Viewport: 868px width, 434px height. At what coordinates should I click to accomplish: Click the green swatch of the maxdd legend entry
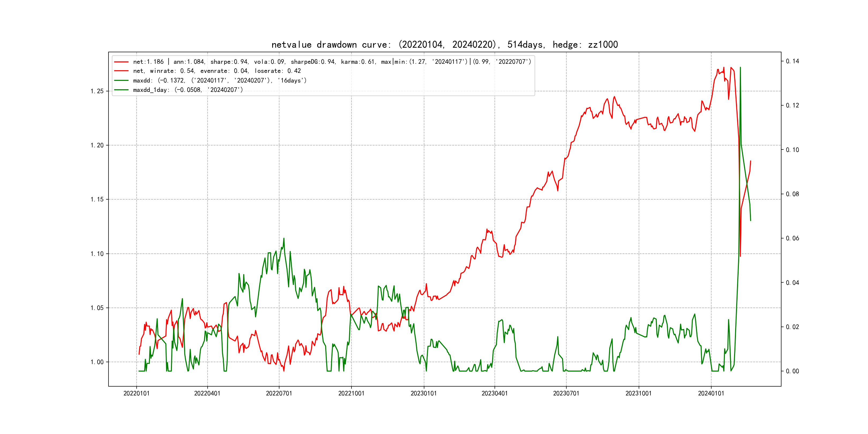pos(121,81)
